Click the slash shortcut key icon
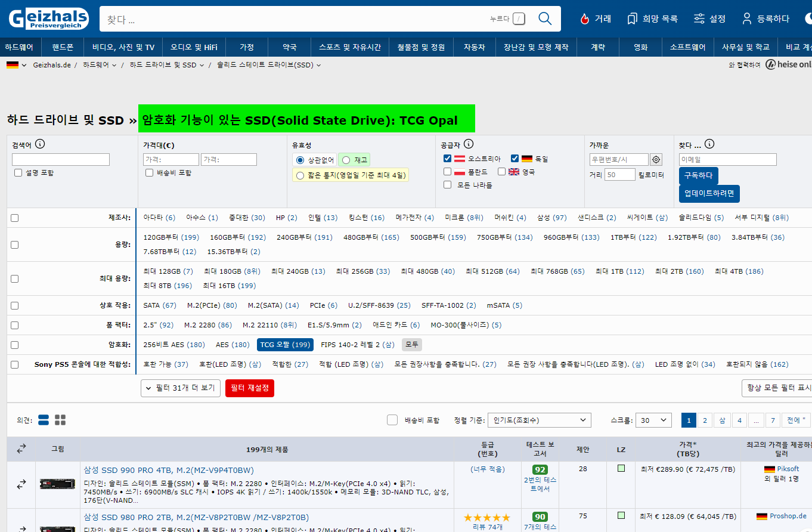The height and width of the screenshot is (532, 812). (519, 19)
